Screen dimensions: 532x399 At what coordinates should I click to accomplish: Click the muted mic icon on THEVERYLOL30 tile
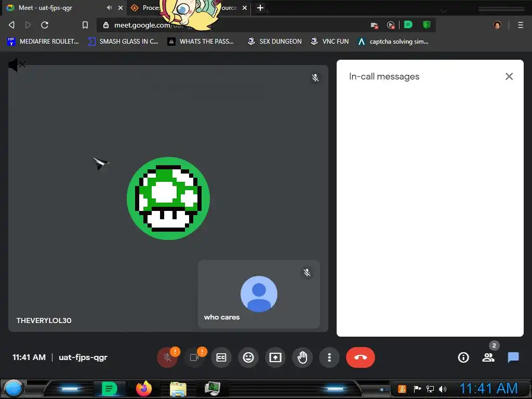pyautogui.click(x=315, y=78)
